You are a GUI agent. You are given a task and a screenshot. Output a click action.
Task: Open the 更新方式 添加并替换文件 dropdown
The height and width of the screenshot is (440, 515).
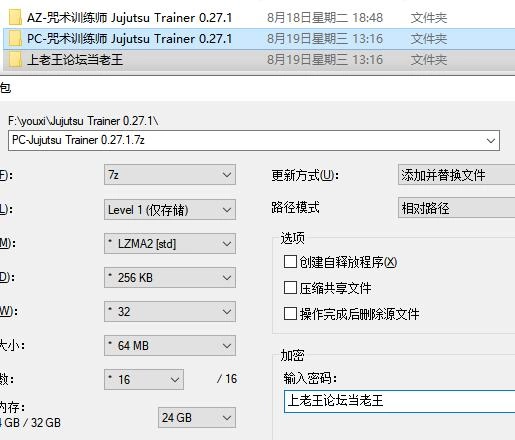(x=457, y=175)
